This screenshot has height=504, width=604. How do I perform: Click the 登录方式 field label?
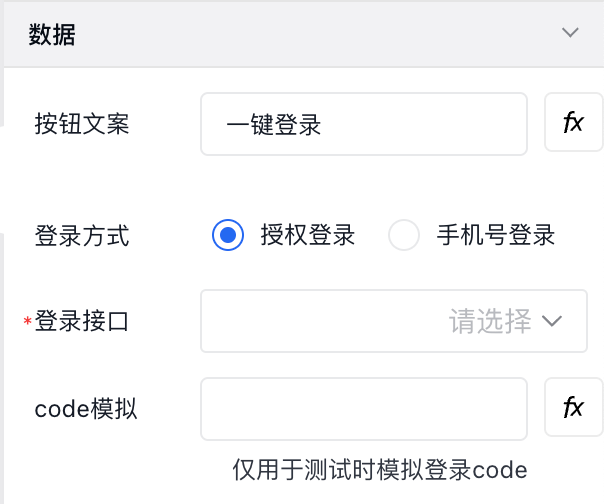[82, 237]
